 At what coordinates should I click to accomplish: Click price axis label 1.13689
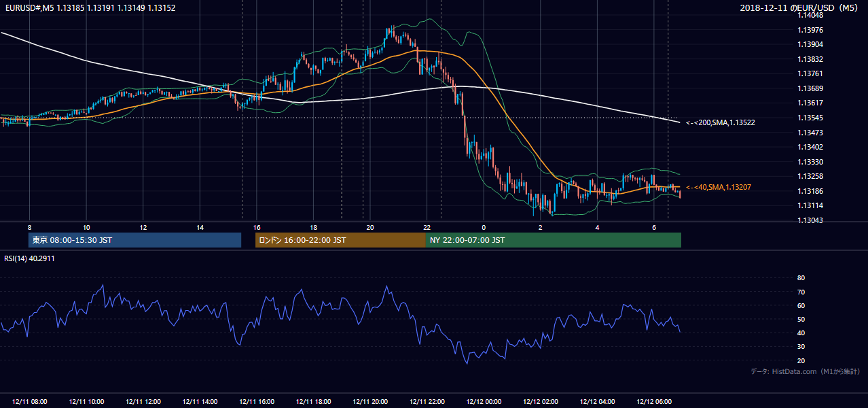click(810, 88)
